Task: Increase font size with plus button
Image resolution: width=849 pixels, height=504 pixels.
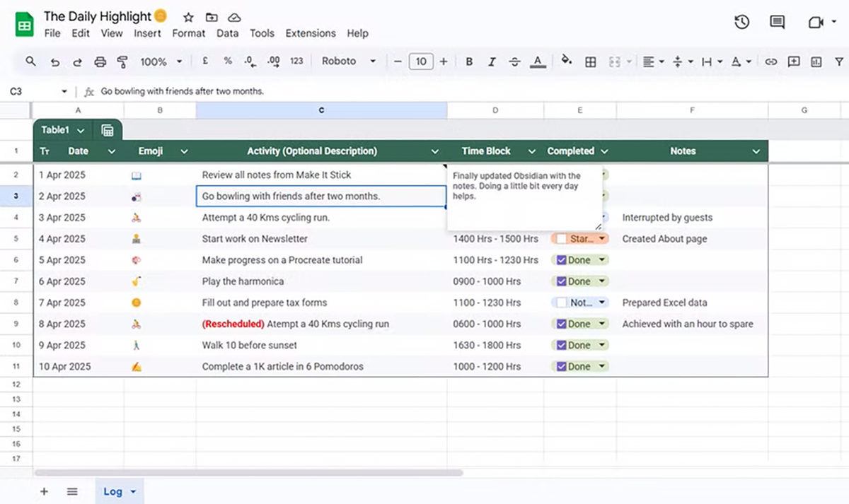Action: tap(444, 61)
